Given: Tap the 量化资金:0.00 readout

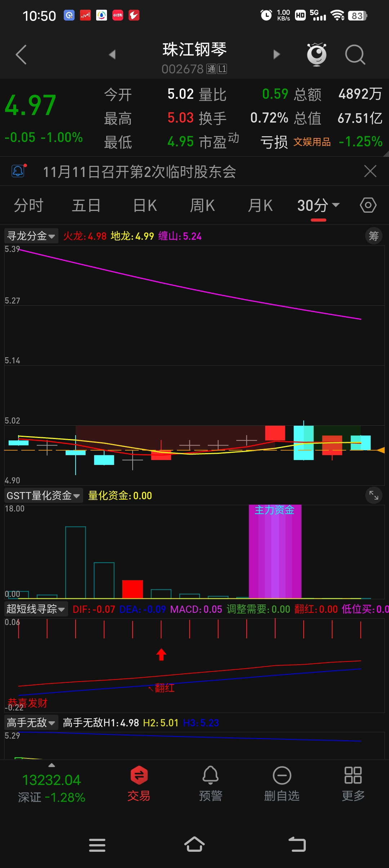Looking at the screenshot, I should point(120,496).
